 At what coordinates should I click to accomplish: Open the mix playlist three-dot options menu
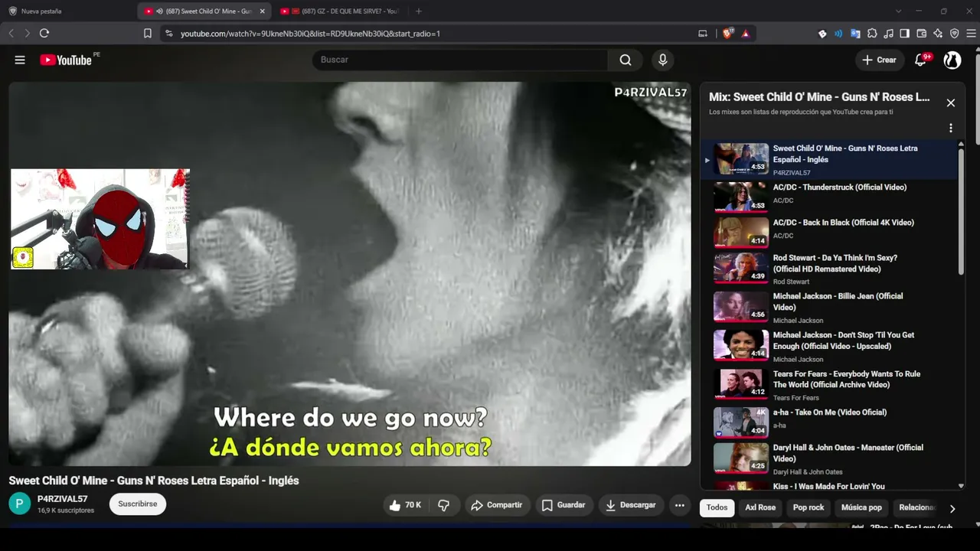pos(951,129)
